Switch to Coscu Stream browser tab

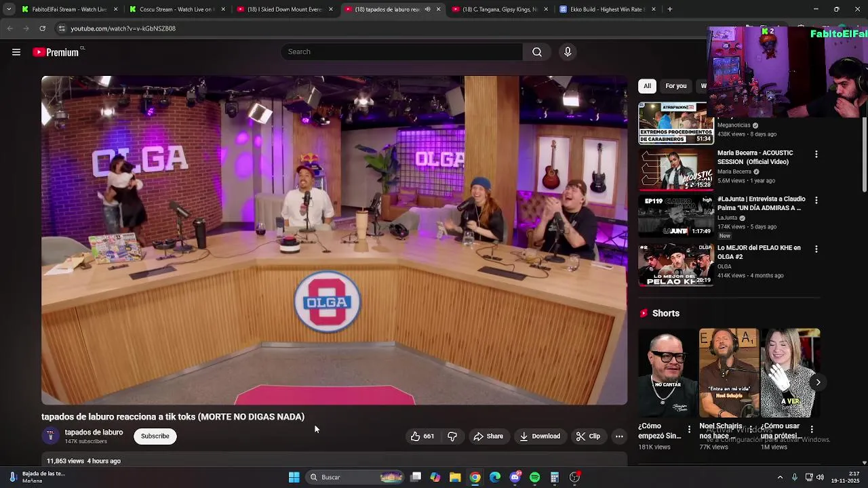[178, 9]
